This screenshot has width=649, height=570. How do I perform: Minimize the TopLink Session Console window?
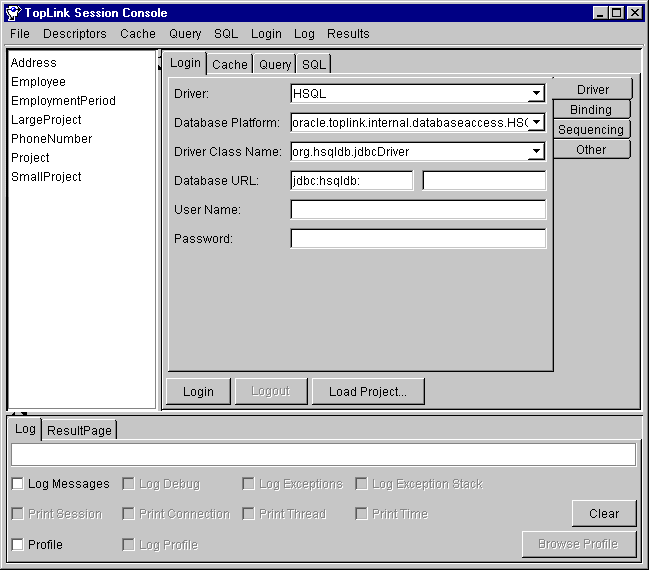point(599,13)
